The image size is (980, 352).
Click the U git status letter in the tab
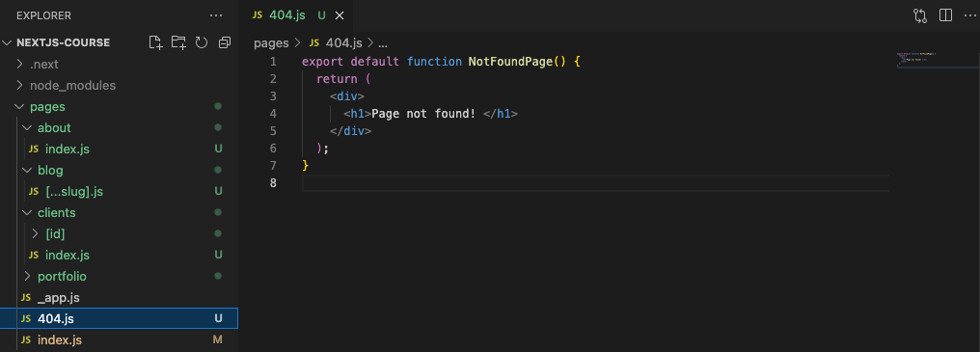click(322, 15)
